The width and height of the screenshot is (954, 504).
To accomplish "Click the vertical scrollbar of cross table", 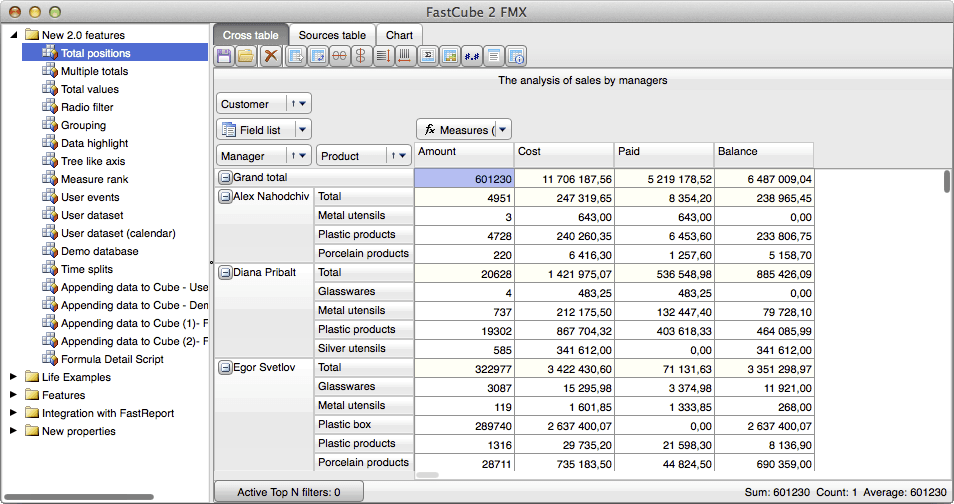I will 947,181.
